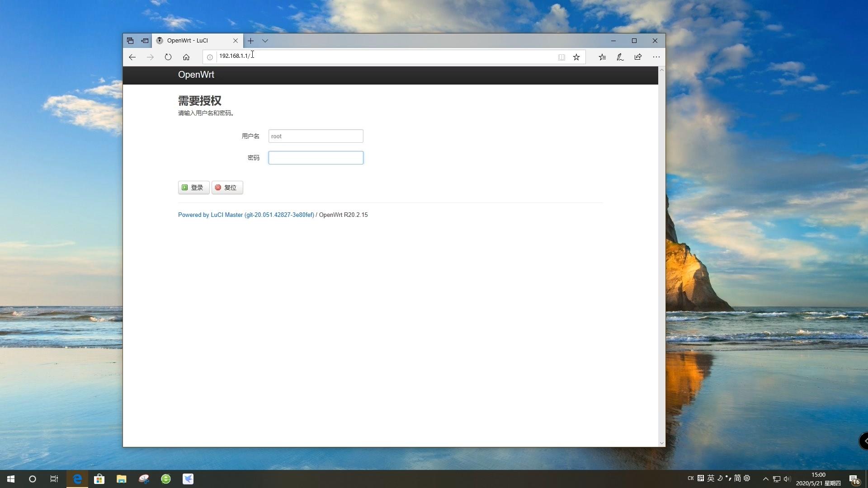Click the browser refresh icon

(168, 57)
